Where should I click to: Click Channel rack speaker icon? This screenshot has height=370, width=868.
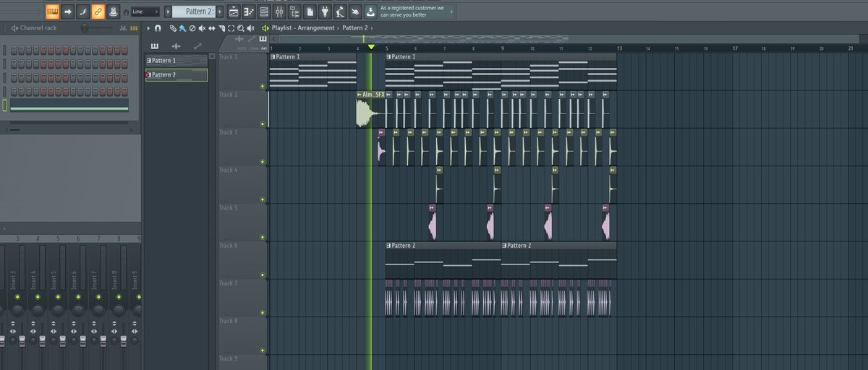point(14,28)
